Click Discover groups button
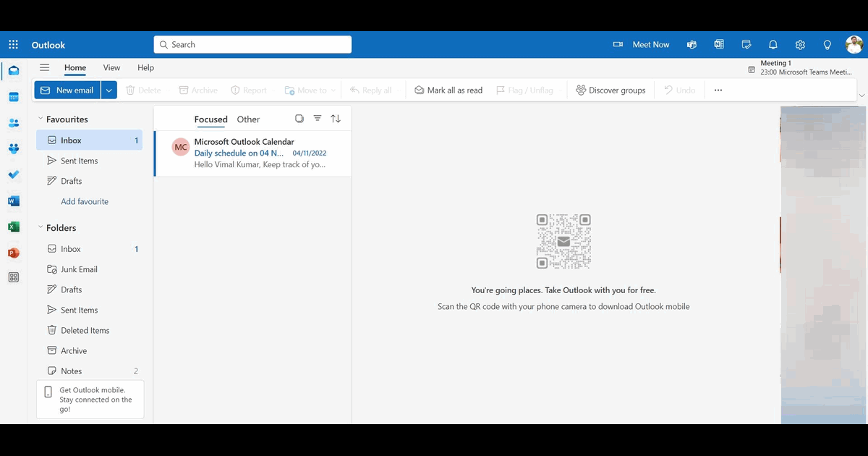868x456 pixels. point(610,90)
